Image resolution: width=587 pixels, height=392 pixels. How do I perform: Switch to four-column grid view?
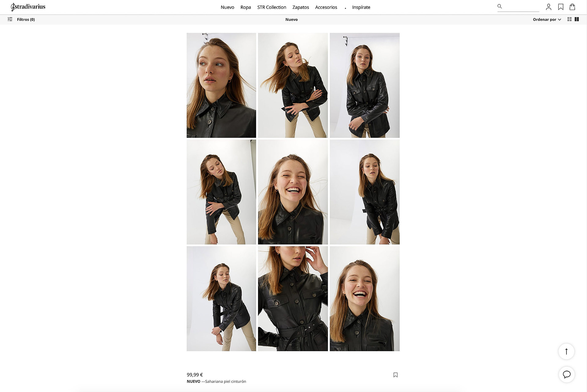pos(569,19)
